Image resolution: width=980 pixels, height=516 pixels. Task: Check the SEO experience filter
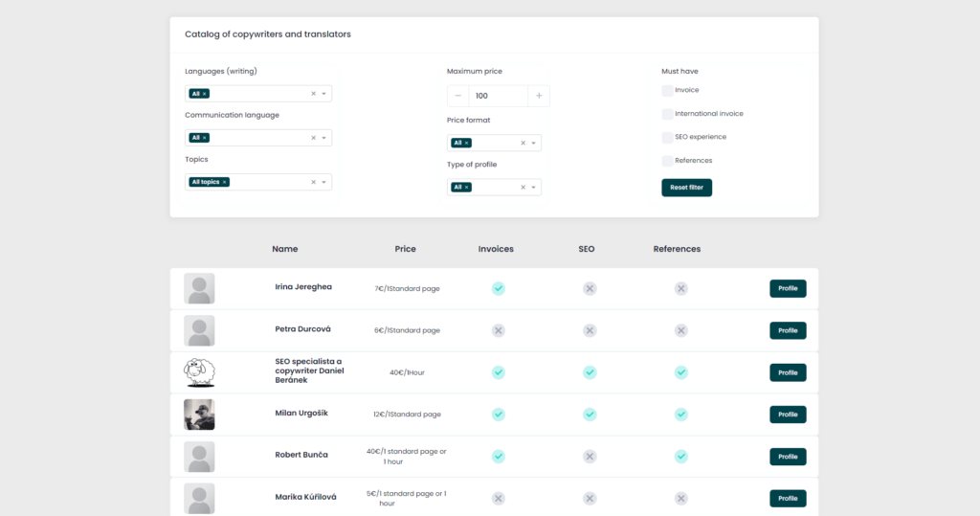click(x=667, y=138)
